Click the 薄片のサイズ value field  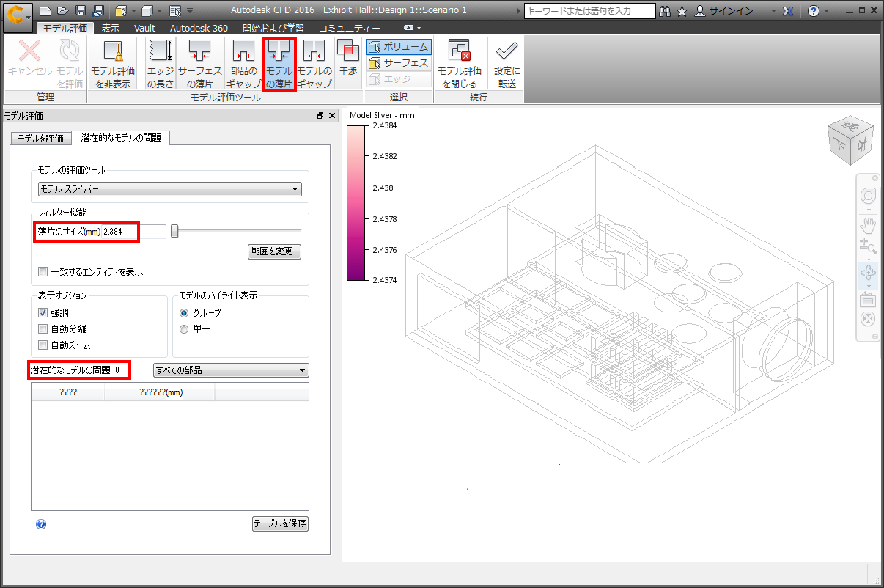click(134, 231)
